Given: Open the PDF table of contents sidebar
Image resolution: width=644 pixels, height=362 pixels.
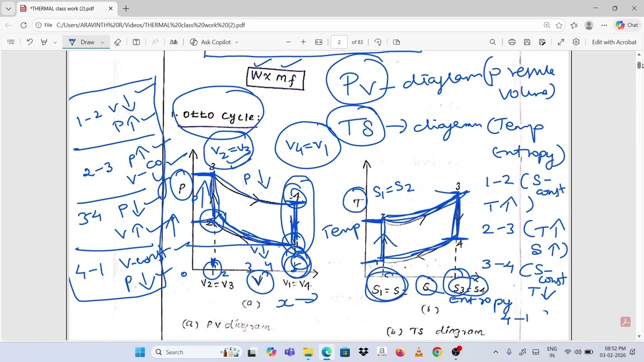Looking at the screenshot, I should coord(11,42).
